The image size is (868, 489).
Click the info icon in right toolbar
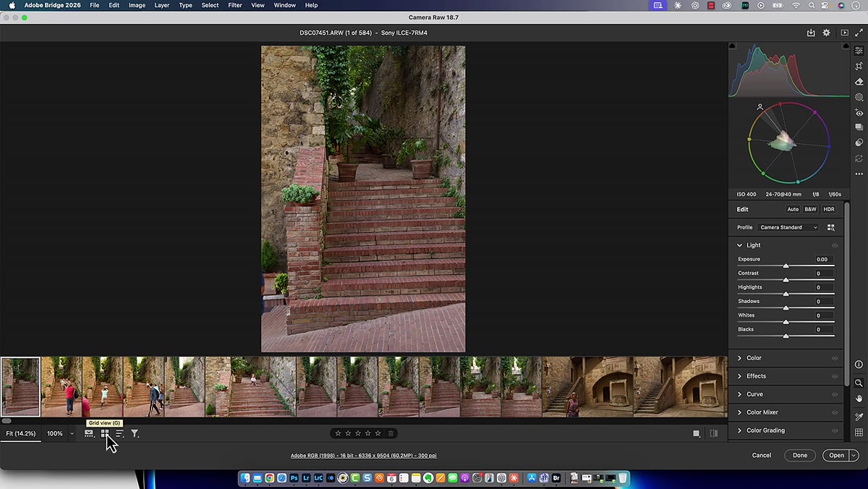(859, 365)
